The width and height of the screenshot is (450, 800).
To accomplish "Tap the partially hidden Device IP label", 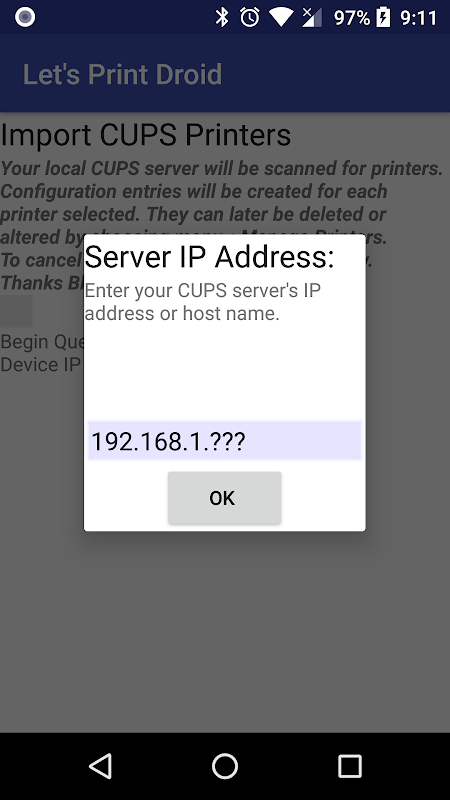I will (x=41, y=364).
